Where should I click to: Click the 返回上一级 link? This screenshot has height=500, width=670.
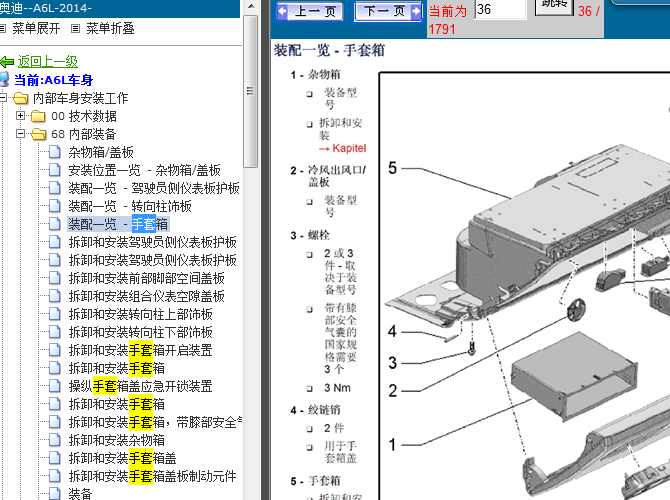tap(47, 62)
